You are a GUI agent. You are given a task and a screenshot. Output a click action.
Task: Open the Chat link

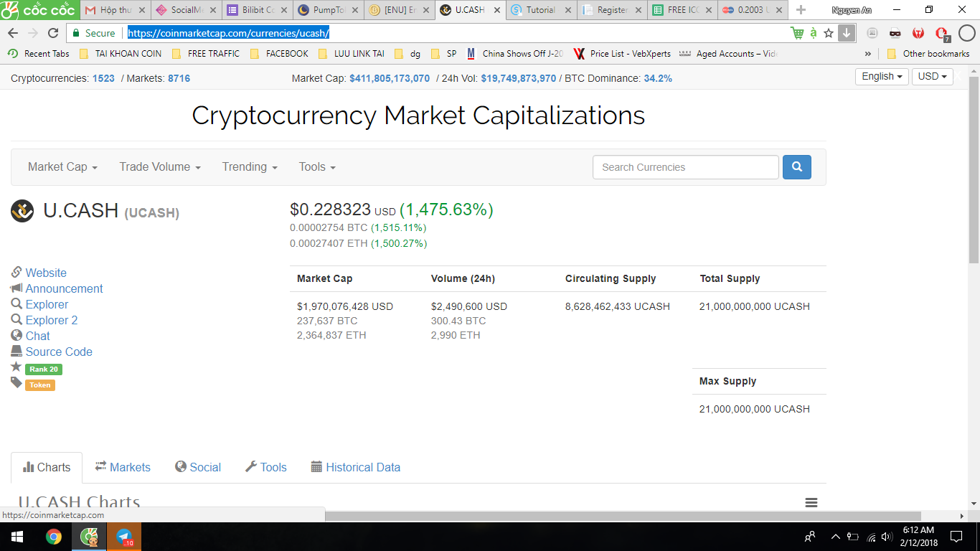click(x=38, y=336)
